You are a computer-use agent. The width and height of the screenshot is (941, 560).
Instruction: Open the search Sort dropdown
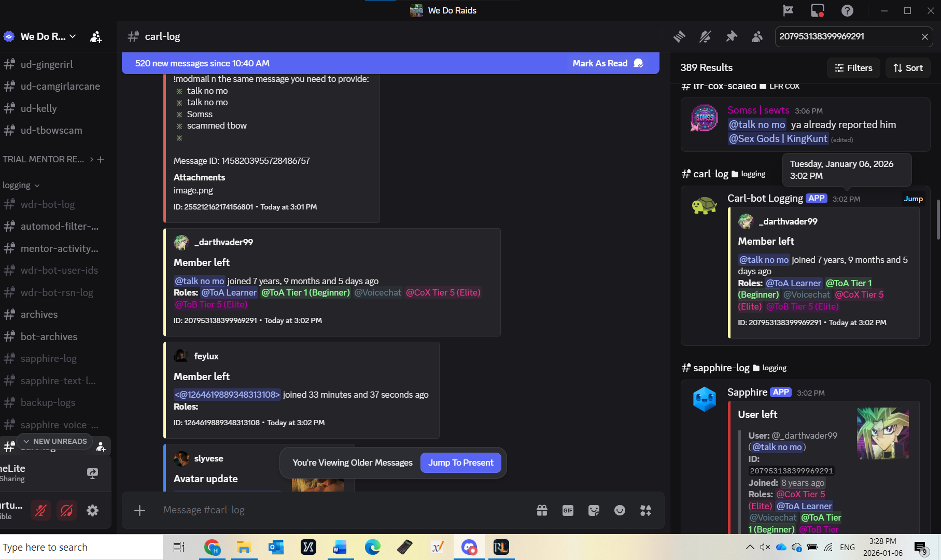pyautogui.click(x=908, y=68)
